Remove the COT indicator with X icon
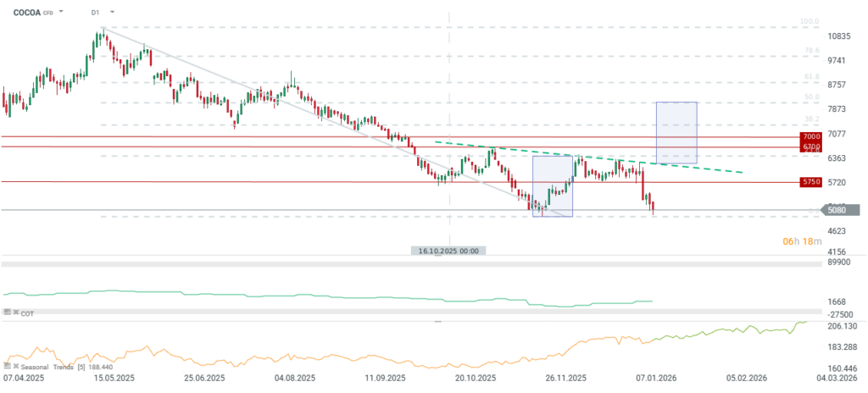Screen dimensions: 868x393 pyautogui.click(x=15, y=313)
